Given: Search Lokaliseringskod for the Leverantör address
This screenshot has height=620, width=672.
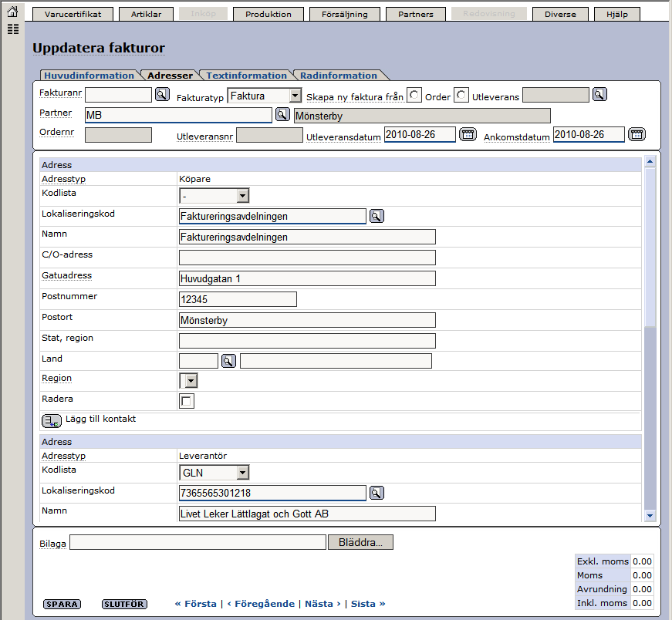Looking at the screenshot, I should pos(377,494).
